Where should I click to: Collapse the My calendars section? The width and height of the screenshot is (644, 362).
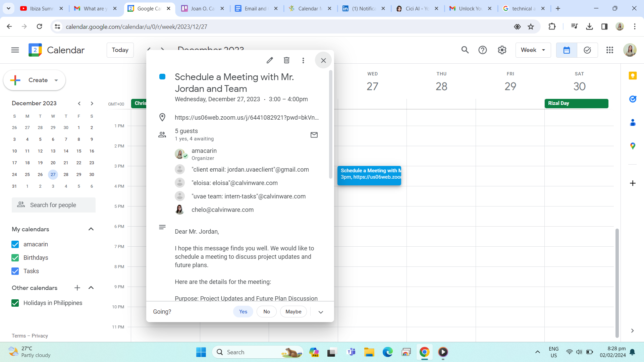point(91,229)
